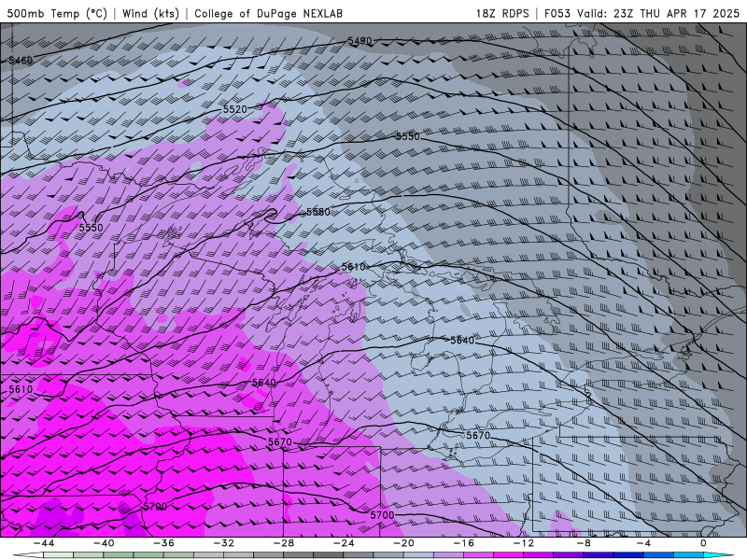Click the -36 colorbar scale label

(163, 543)
